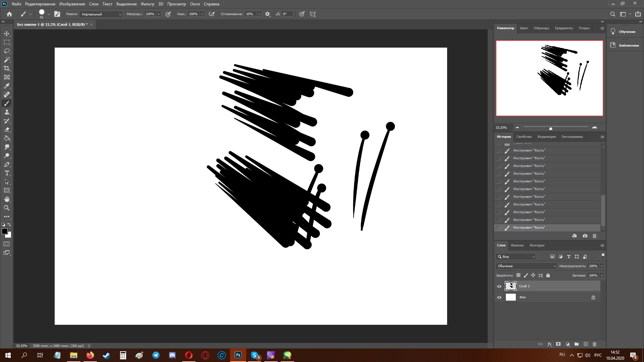Image resolution: width=644 pixels, height=362 pixels.
Task: Click the Navigator zoom slider handle
Action: (x=550, y=128)
